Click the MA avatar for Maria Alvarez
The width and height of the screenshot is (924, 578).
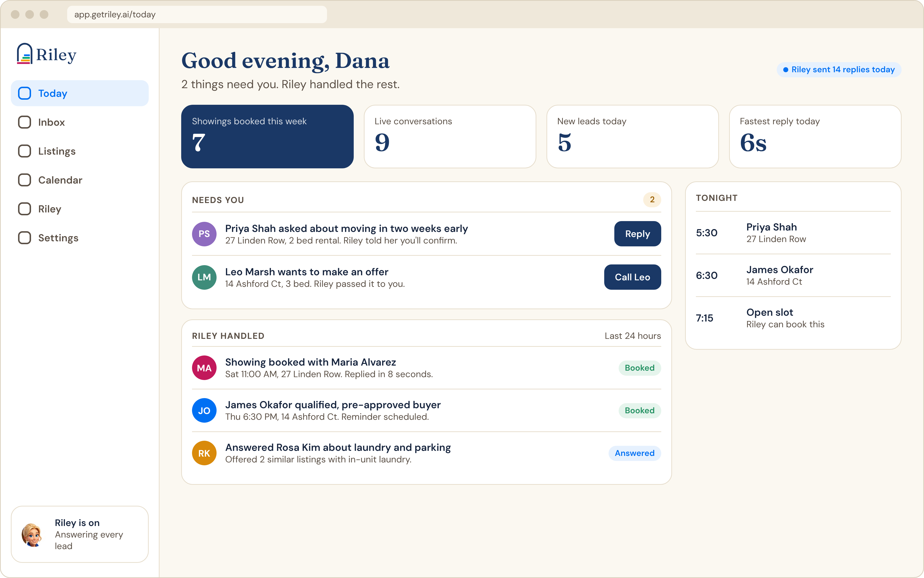[x=204, y=368]
